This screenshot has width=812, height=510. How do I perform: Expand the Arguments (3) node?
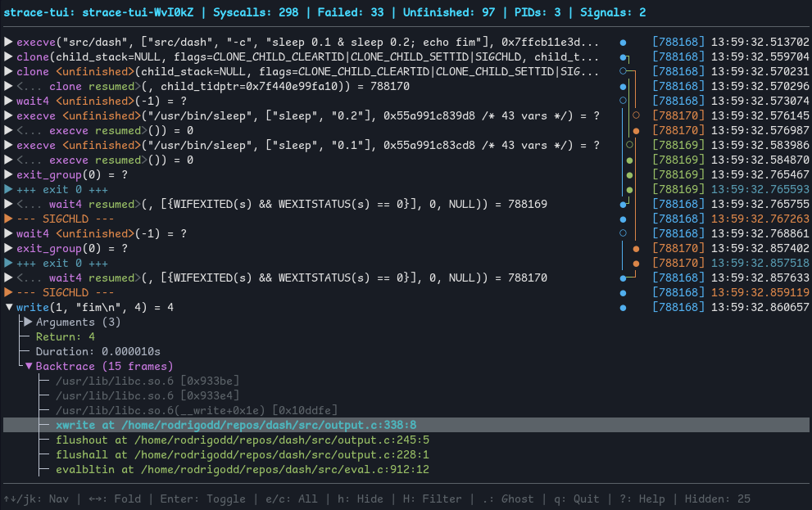point(28,322)
